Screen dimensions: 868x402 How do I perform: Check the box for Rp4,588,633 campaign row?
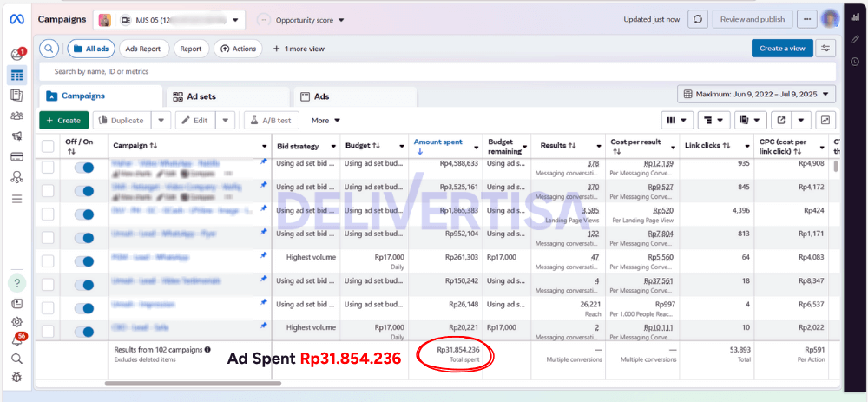[48, 168]
